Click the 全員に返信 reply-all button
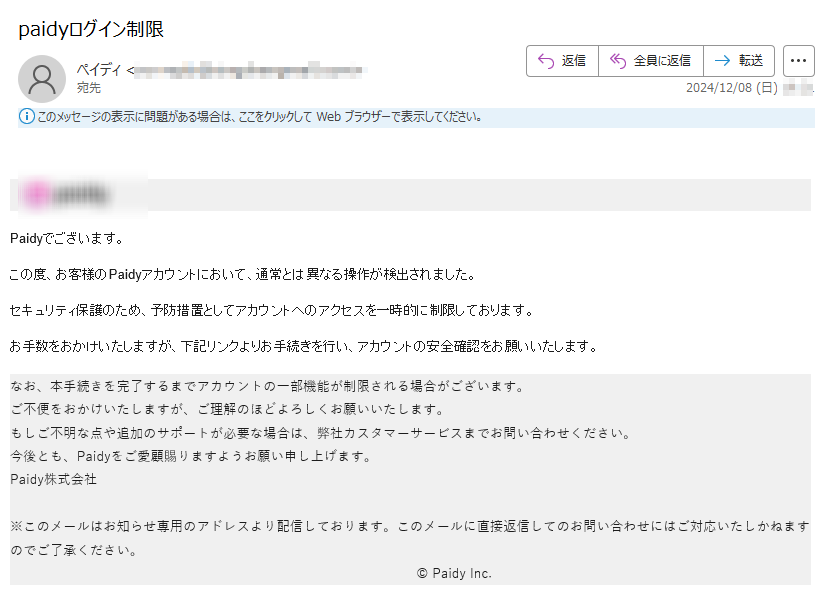 point(651,61)
